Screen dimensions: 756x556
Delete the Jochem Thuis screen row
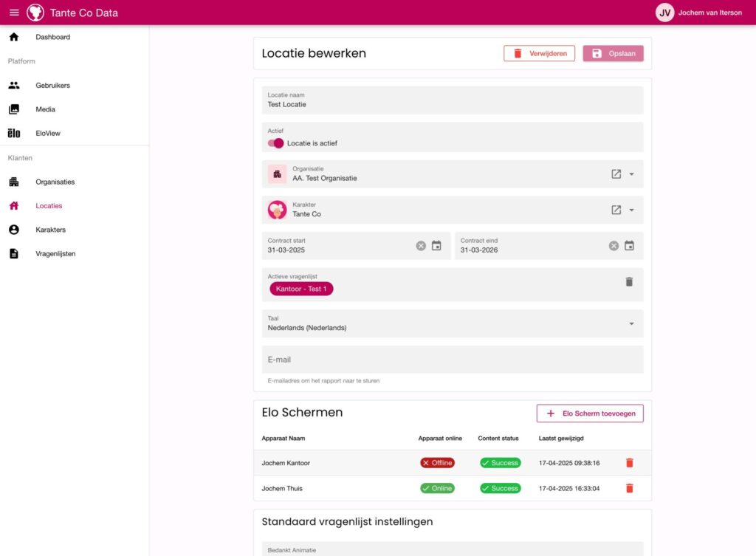(x=629, y=488)
